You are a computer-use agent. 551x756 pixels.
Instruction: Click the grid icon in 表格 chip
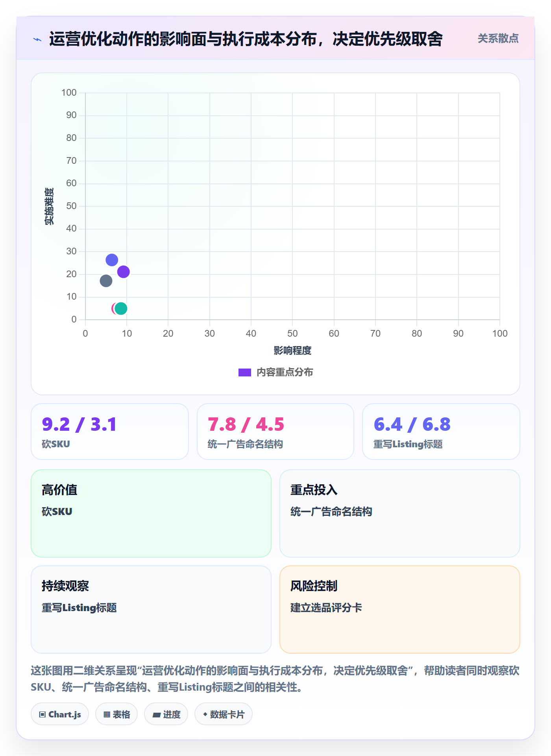click(x=107, y=715)
